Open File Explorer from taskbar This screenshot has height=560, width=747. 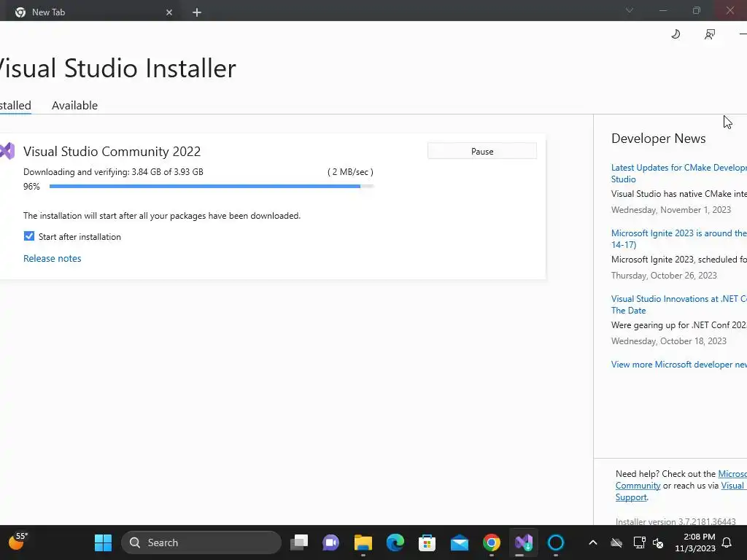pyautogui.click(x=363, y=542)
